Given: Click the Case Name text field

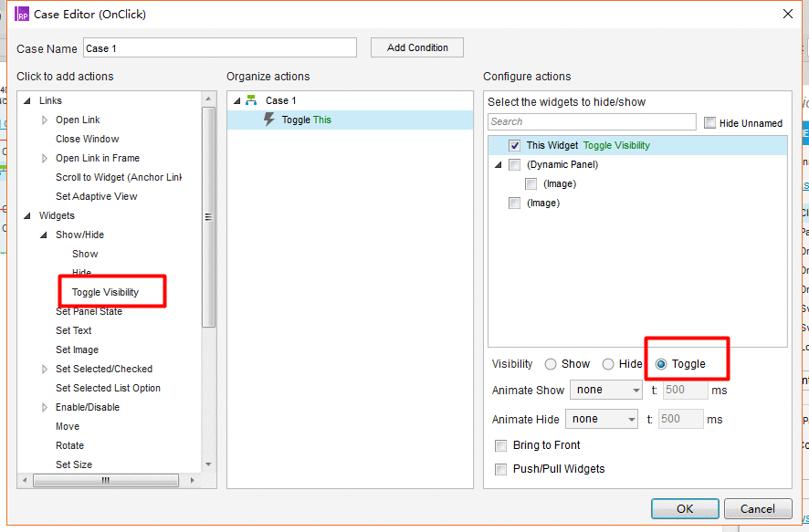Looking at the screenshot, I should pyautogui.click(x=220, y=48).
